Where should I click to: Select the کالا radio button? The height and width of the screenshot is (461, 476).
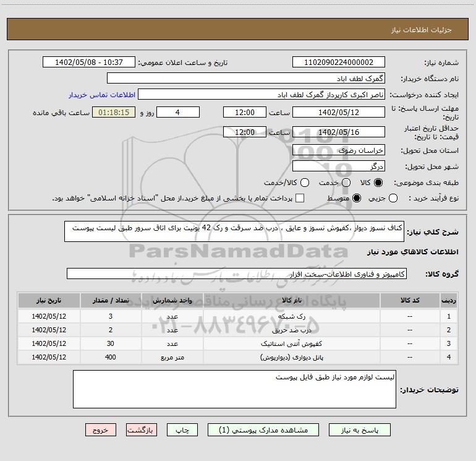(378, 183)
